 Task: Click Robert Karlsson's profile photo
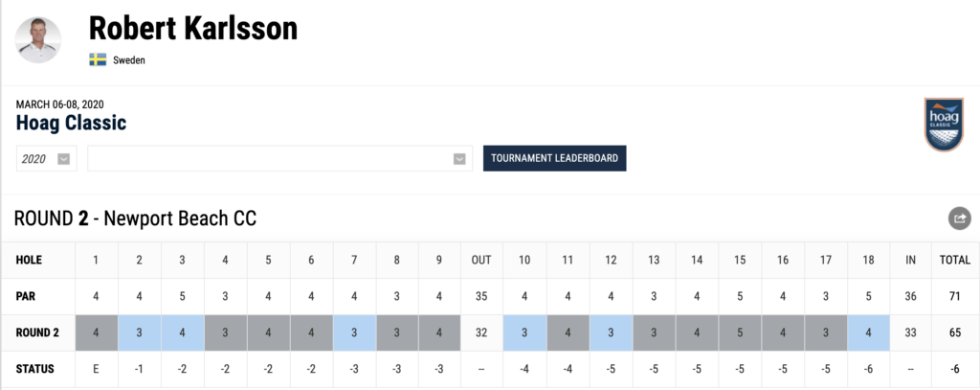pos(39,39)
